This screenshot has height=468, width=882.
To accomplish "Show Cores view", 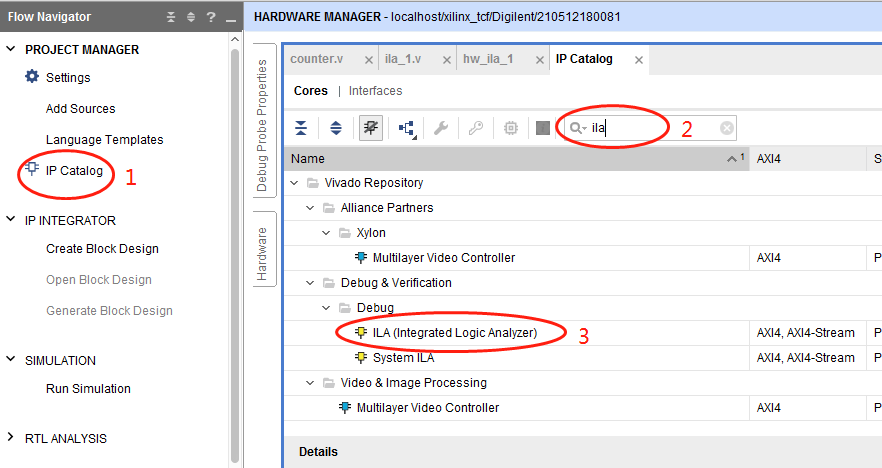I will coord(310,91).
